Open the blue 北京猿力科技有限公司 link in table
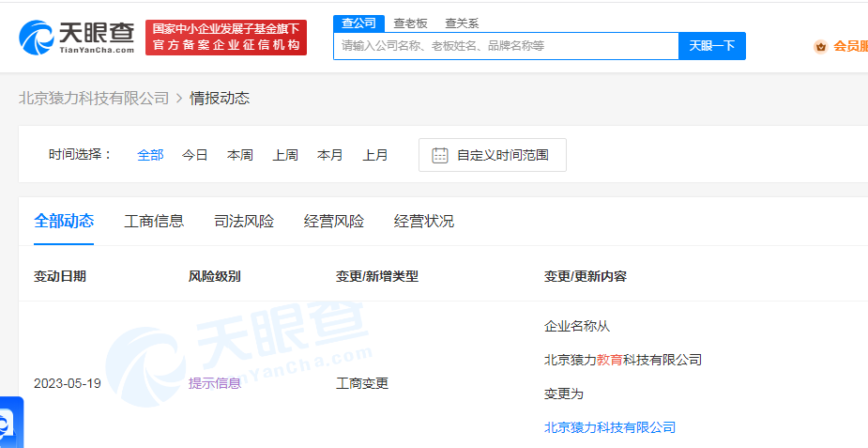 pos(610,427)
